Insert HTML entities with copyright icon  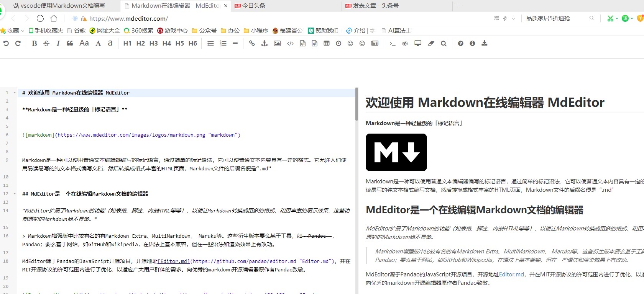pos(362,44)
